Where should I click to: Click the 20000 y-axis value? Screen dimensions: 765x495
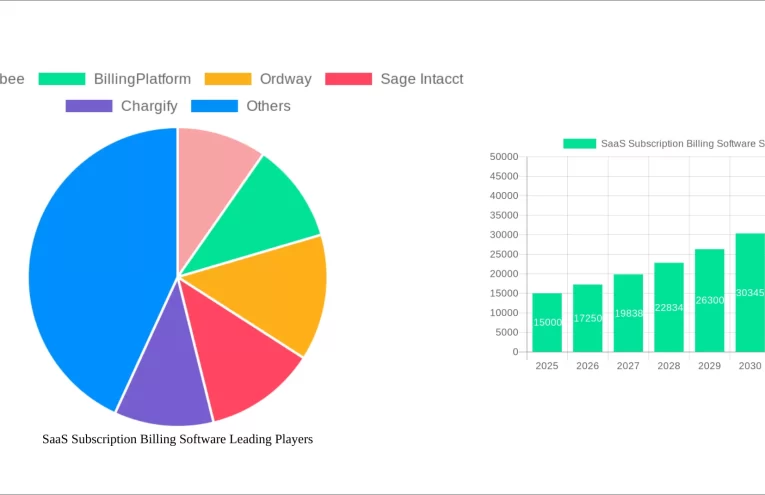pyautogui.click(x=504, y=274)
